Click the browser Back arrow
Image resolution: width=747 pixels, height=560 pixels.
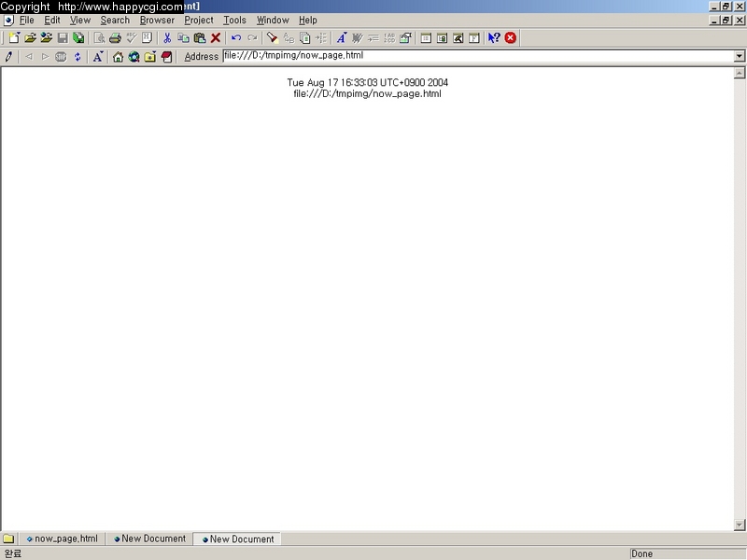29,57
